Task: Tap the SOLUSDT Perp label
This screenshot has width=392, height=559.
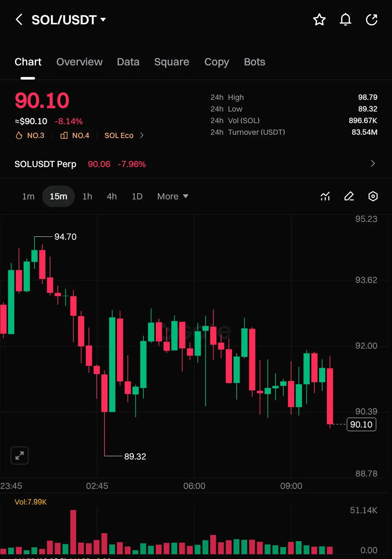Action: point(45,164)
